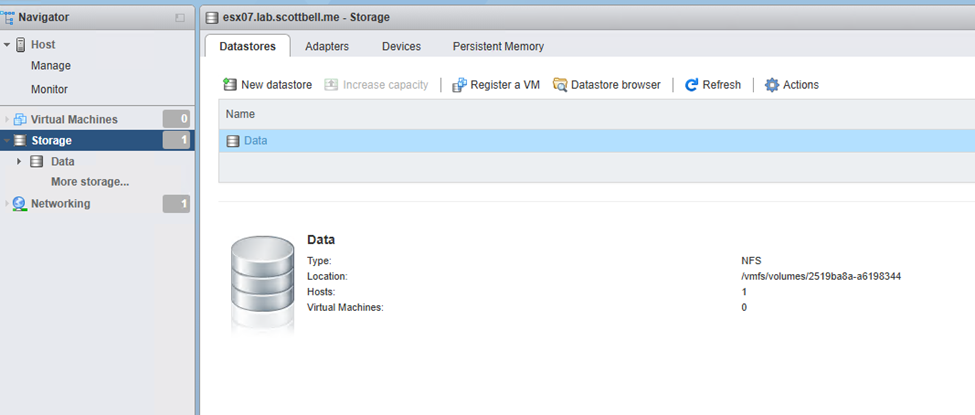
Task: Minimize the Navigator panel using collapse icon
Action: pos(180,18)
